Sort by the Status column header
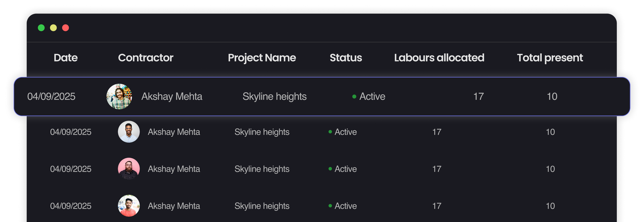Screen dimensions: 644x222 click(346, 58)
